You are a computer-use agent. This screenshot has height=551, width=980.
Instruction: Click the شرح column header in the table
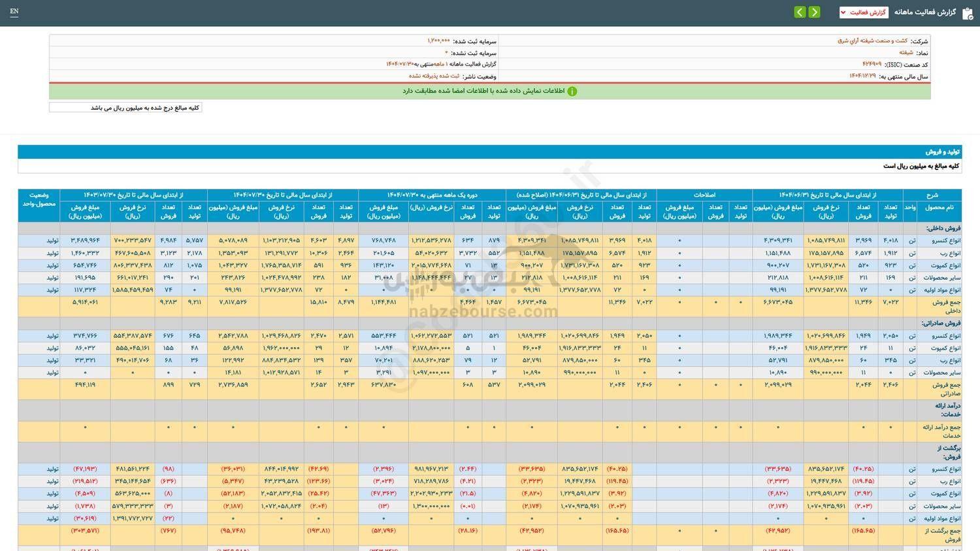(x=932, y=195)
